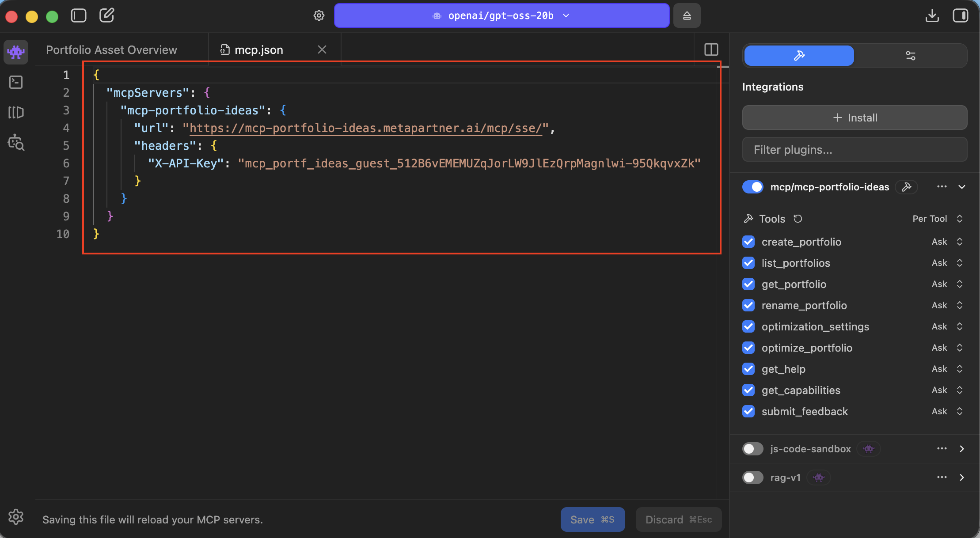The image size is (980, 538).
Task: Enable the rag-v1 plugin toggle
Action: point(753,477)
